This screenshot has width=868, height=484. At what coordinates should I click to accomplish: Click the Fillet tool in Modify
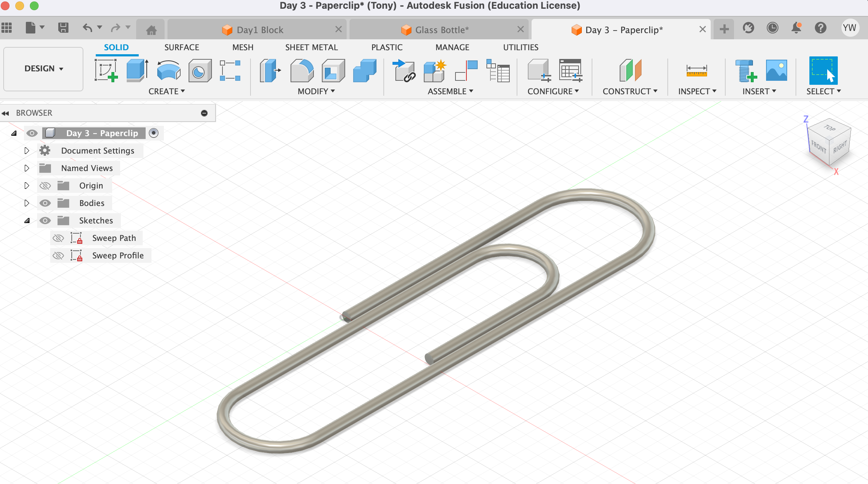[x=302, y=71]
